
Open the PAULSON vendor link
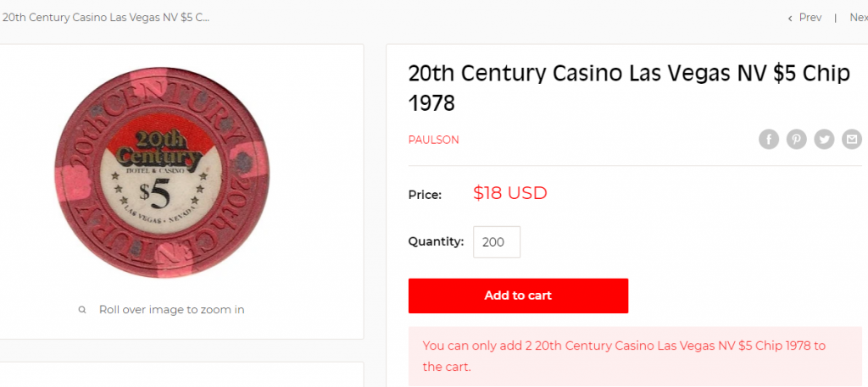click(x=433, y=140)
